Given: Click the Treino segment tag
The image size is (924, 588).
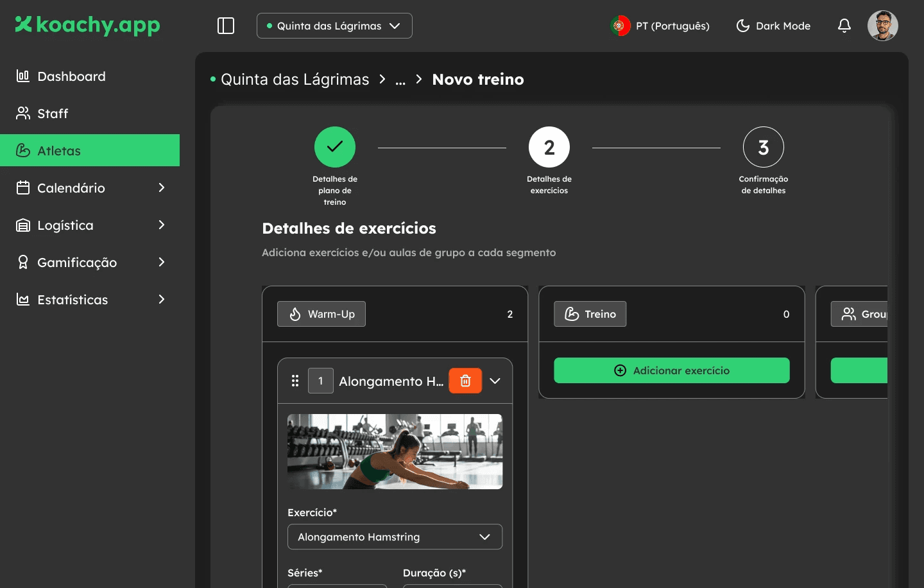Looking at the screenshot, I should [x=590, y=314].
